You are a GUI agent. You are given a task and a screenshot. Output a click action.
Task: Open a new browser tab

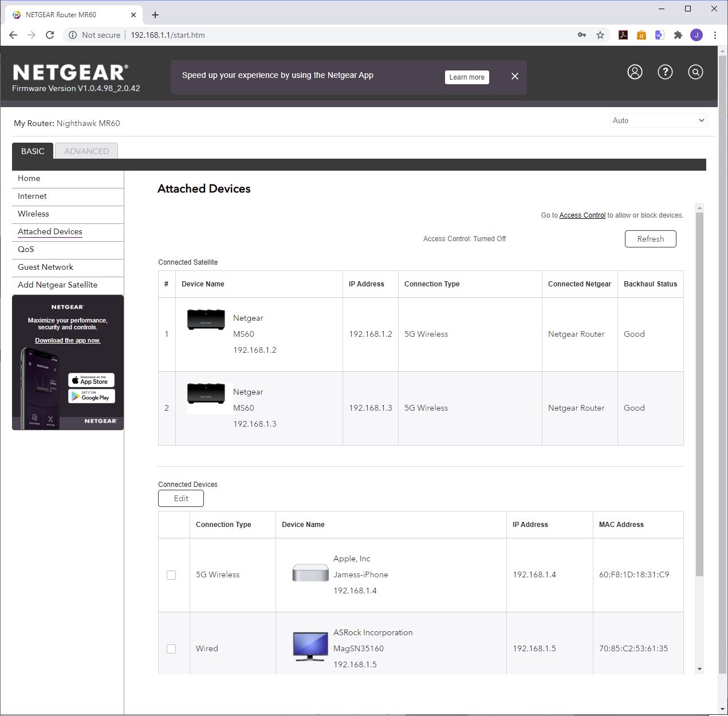pyautogui.click(x=155, y=15)
